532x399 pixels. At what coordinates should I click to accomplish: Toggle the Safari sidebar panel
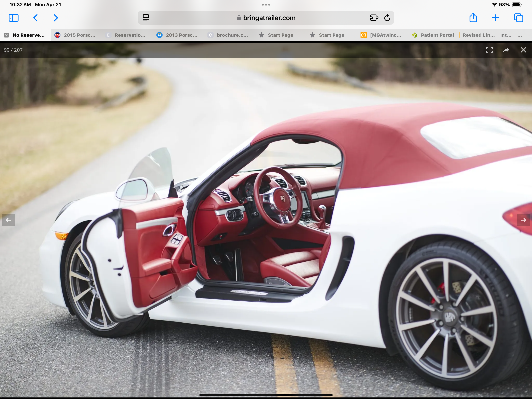point(14,18)
